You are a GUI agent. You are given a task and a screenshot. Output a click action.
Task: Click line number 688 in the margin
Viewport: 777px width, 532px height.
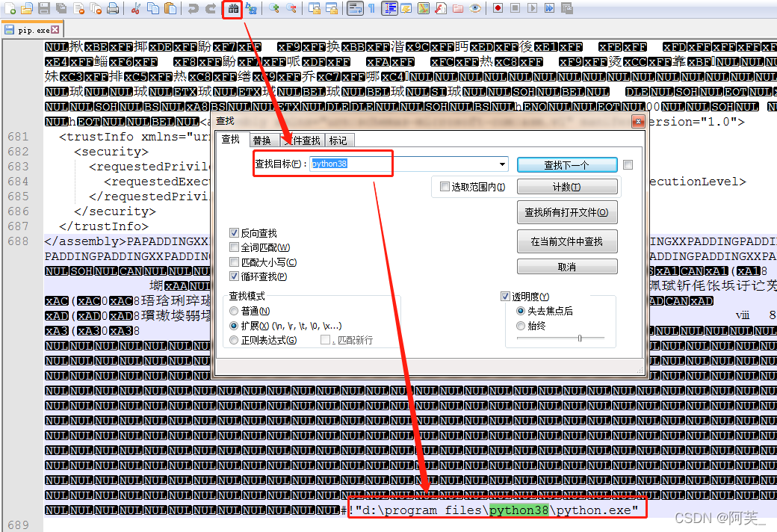[x=19, y=241]
